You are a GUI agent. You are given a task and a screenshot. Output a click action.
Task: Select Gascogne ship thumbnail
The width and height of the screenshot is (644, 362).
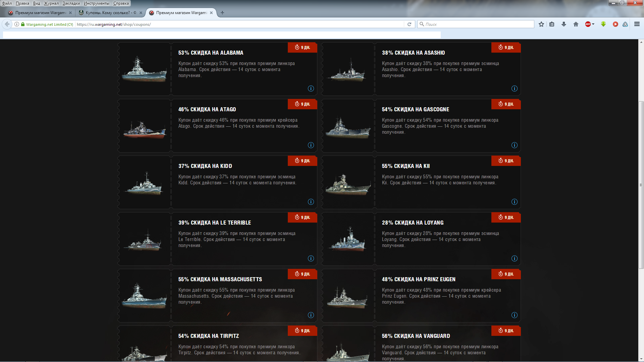[x=348, y=127]
